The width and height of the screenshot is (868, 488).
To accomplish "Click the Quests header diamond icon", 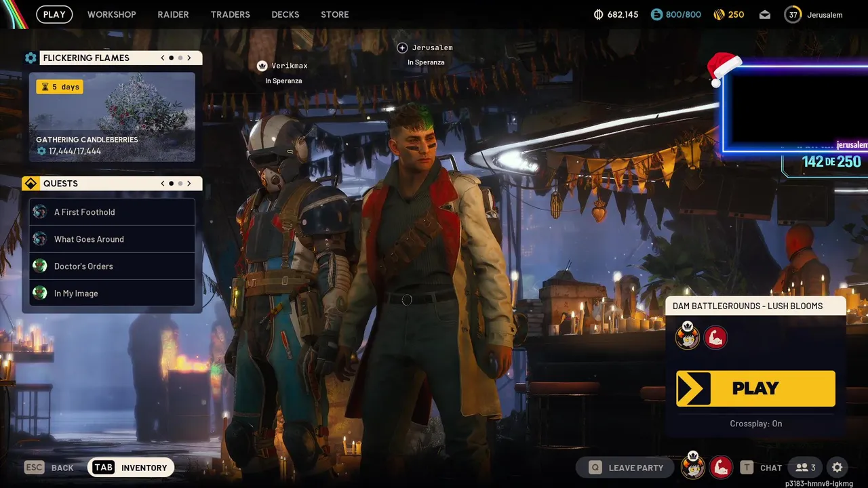I will [31, 184].
